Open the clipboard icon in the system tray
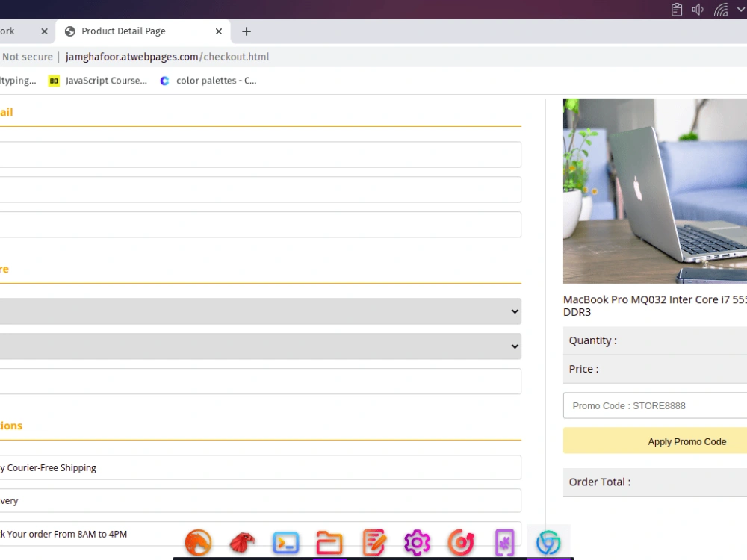Screen dimensions: 747x560 pos(677,10)
